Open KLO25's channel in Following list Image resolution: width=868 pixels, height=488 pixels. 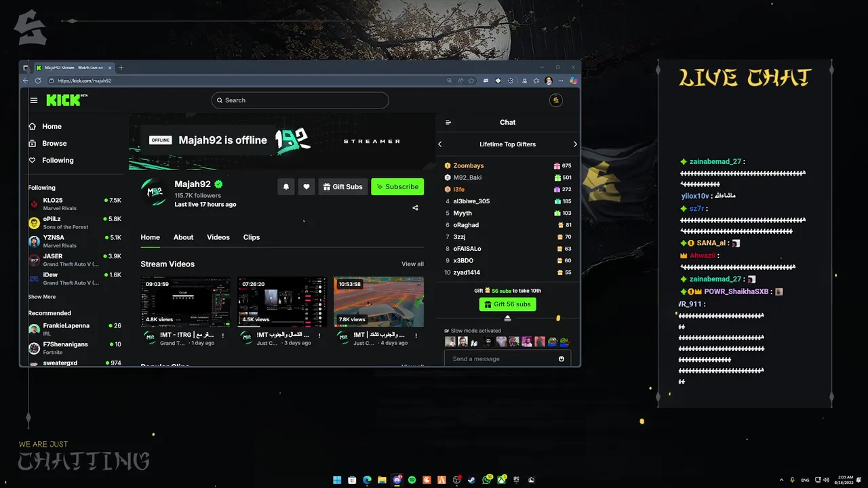(75, 204)
